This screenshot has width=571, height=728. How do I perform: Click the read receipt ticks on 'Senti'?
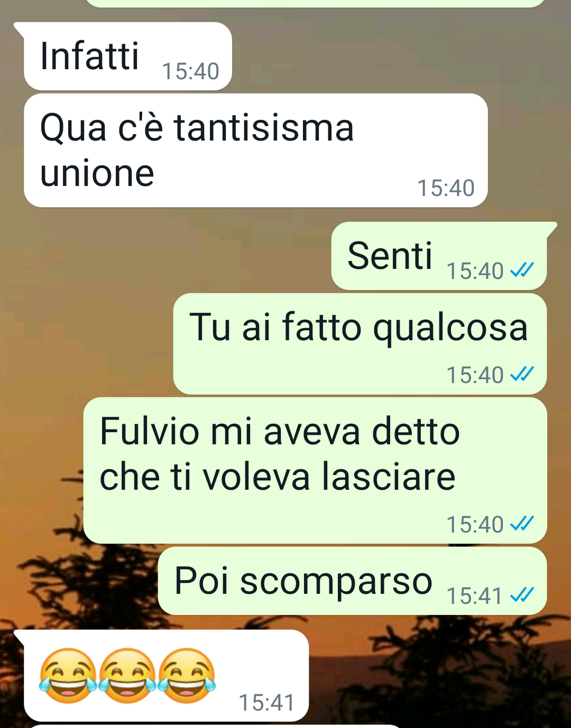tap(522, 270)
